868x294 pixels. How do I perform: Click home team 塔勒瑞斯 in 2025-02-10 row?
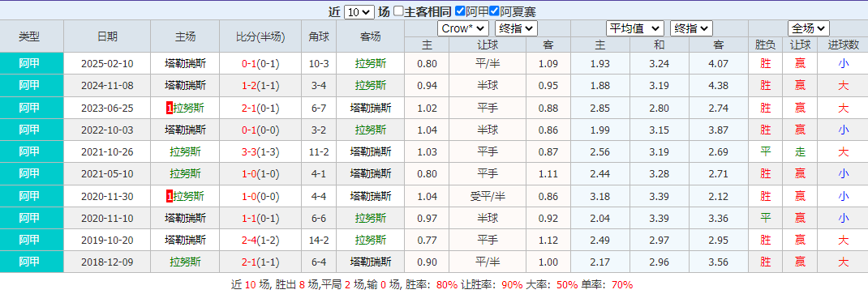(x=186, y=64)
